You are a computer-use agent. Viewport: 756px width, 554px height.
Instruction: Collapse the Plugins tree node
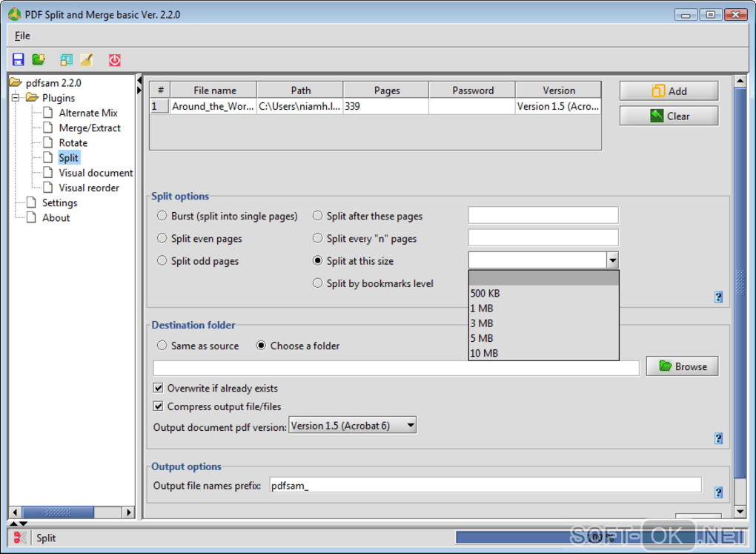16,98
